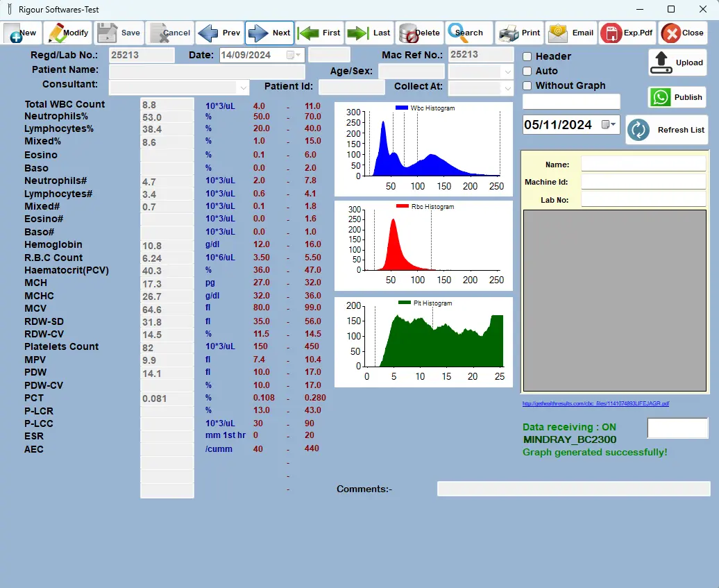
Task: Click the Refresh List button
Action: (x=666, y=130)
